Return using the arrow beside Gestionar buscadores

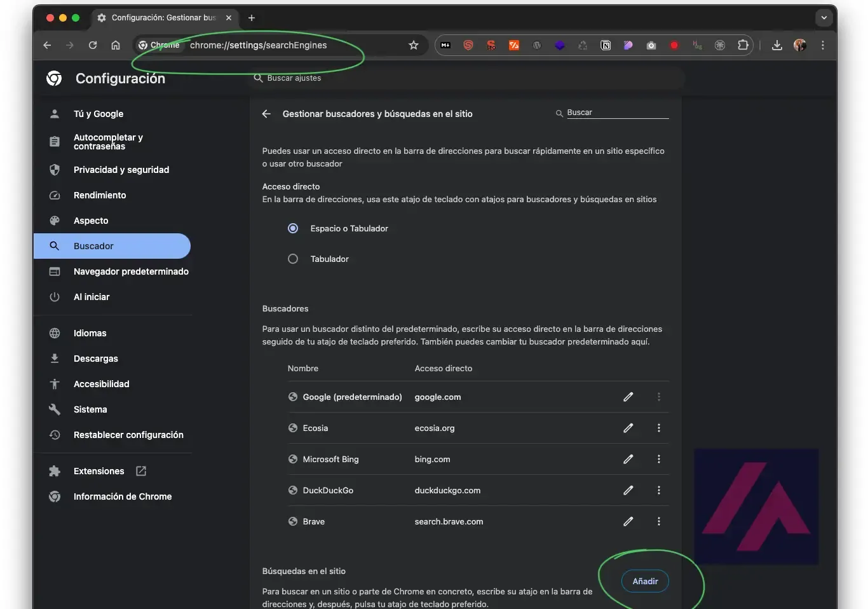coord(266,114)
